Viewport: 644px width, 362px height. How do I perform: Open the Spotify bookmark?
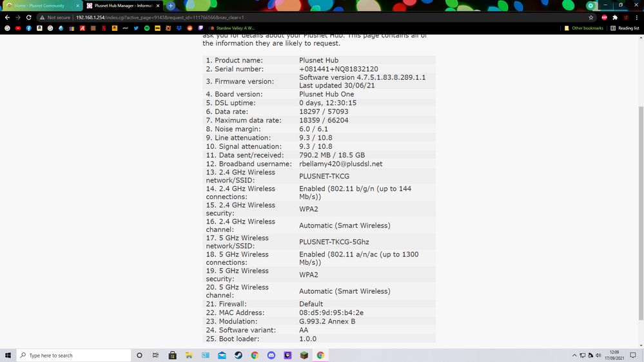(x=147, y=28)
